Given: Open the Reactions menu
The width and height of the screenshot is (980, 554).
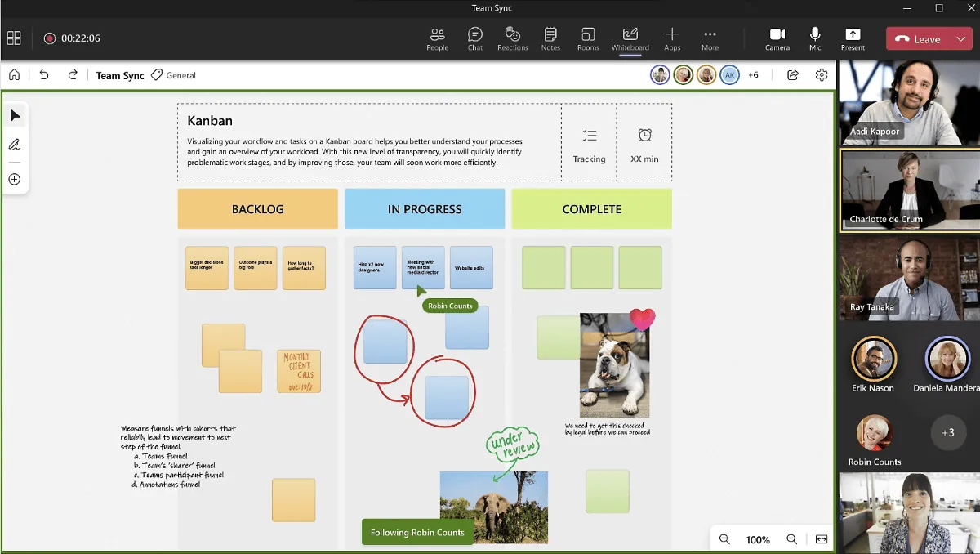Looking at the screenshot, I should coord(512,38).
